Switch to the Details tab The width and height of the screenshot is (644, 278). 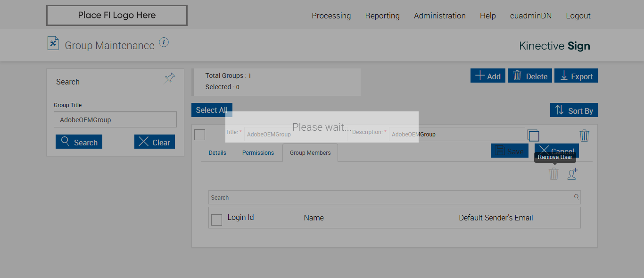pyautogui.click(x=217, y=153)
